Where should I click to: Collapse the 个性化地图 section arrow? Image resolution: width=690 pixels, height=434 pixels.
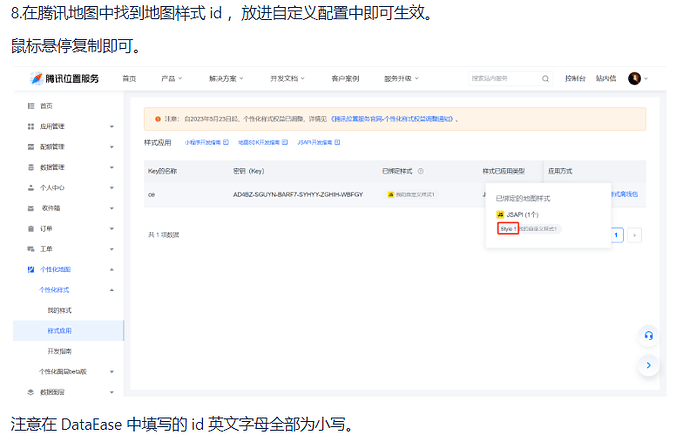(x=112, y=269)
